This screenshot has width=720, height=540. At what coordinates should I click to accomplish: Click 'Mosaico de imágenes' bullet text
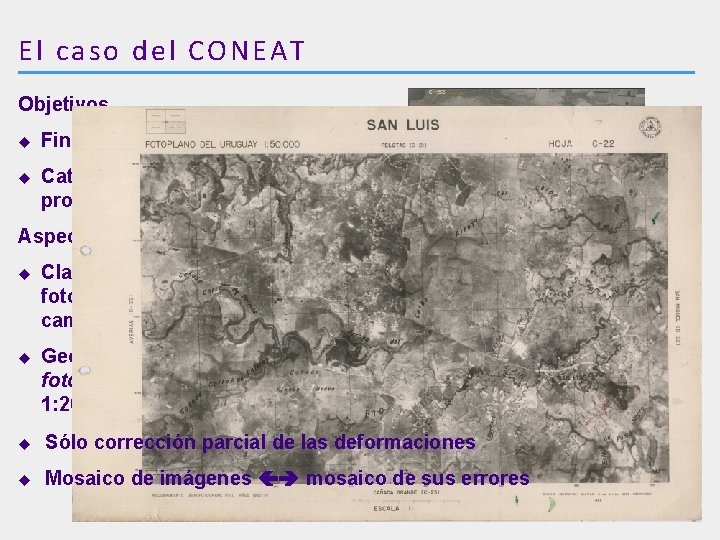(x=148, y=478)
